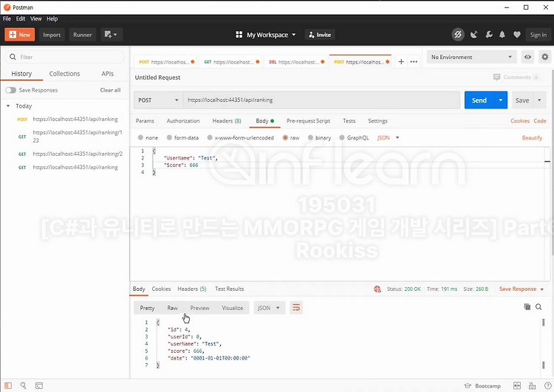Viewport: 554px width, 392px height.
Task: Open the wrench settings icon
Action: [489, 35]
